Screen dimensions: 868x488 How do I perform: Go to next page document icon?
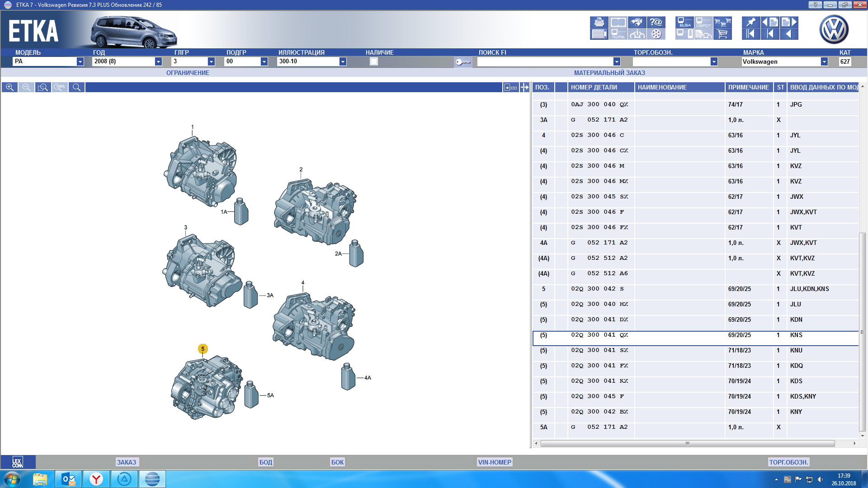(x=789, y=22)
